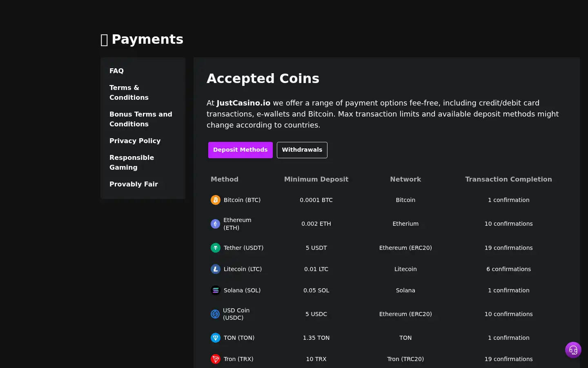Go to the Privacy Policy page
588x368 pixels.
(135, 141)
